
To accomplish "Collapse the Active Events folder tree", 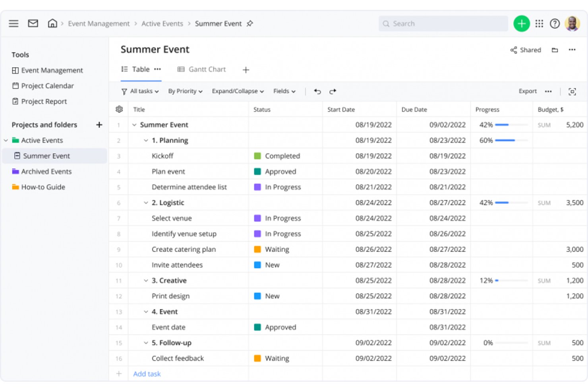I will [6, 141].
